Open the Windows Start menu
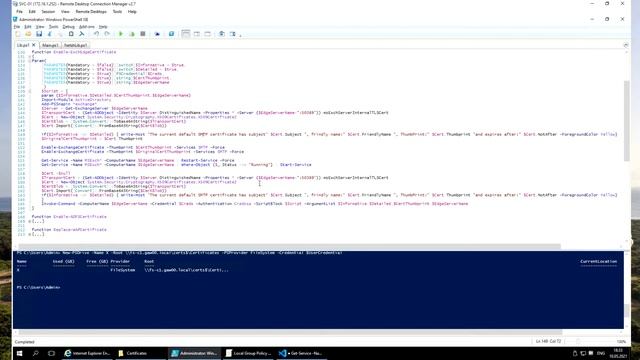Viewport: 640px width, 360px height. (19, 353)
